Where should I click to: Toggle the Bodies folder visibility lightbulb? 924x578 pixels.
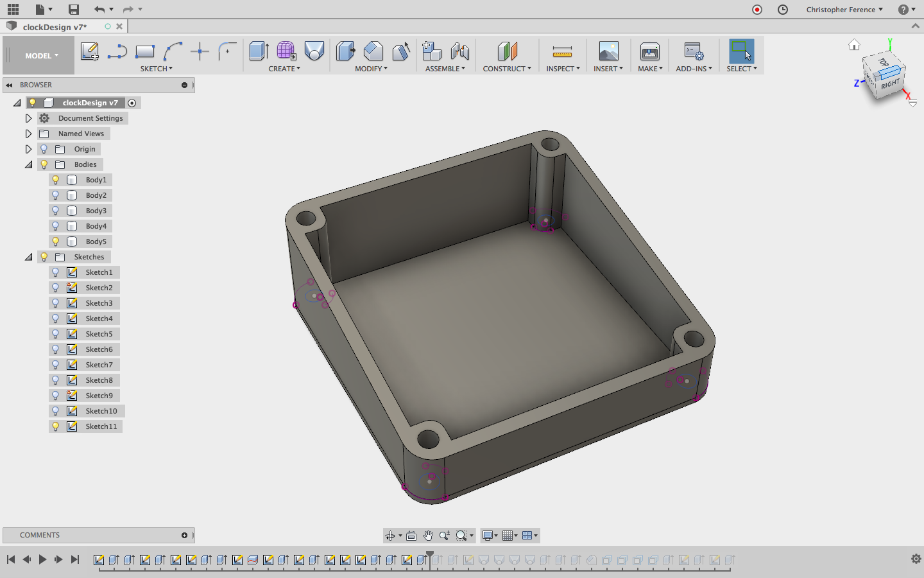pos(44,164)
